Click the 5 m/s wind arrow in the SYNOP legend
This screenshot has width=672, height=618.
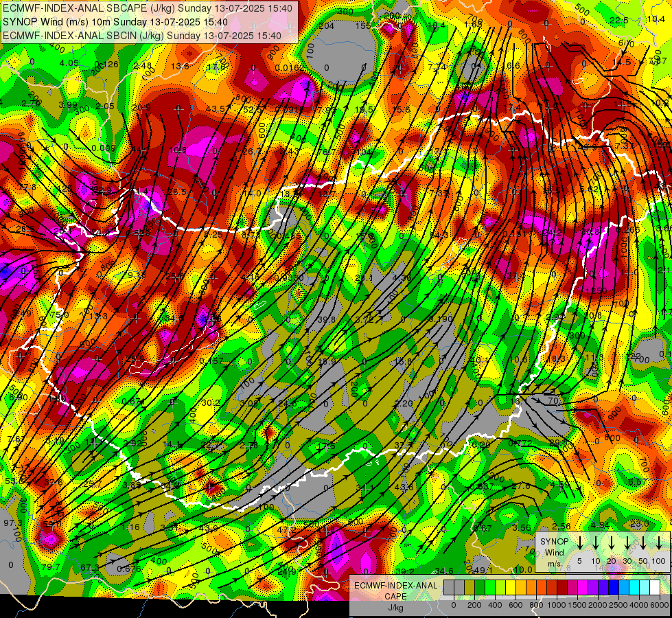click(x=579, y=542)
